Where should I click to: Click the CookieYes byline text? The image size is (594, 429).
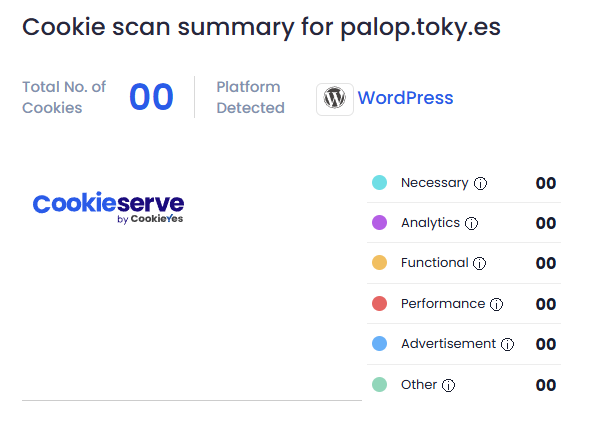pos(150,219)
